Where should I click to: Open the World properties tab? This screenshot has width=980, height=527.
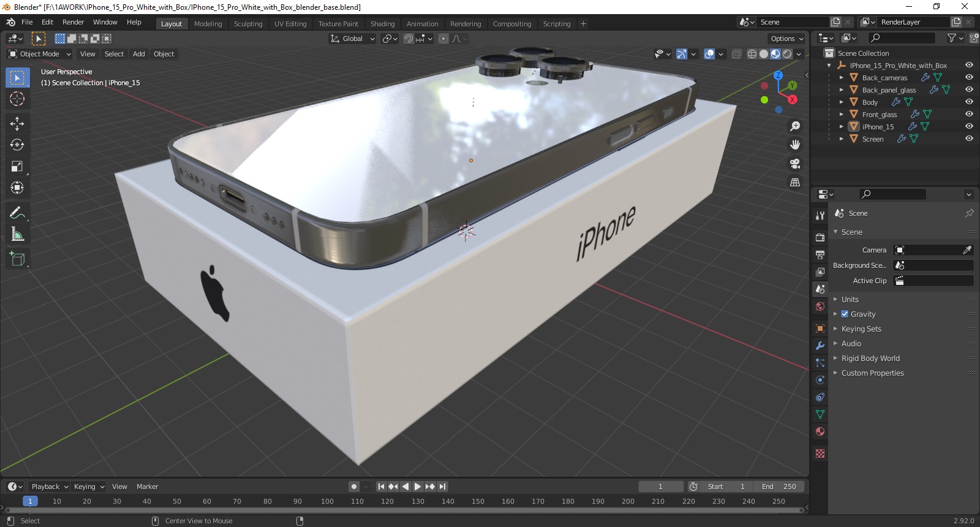click(x=820, y=306)
